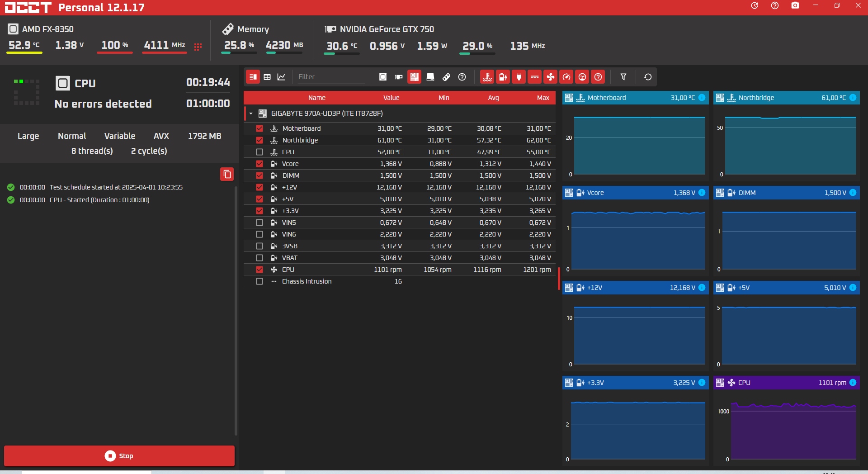Screen dimensions: 868x474
Task: Select the +12V graph header
Action: pos(636,288)
